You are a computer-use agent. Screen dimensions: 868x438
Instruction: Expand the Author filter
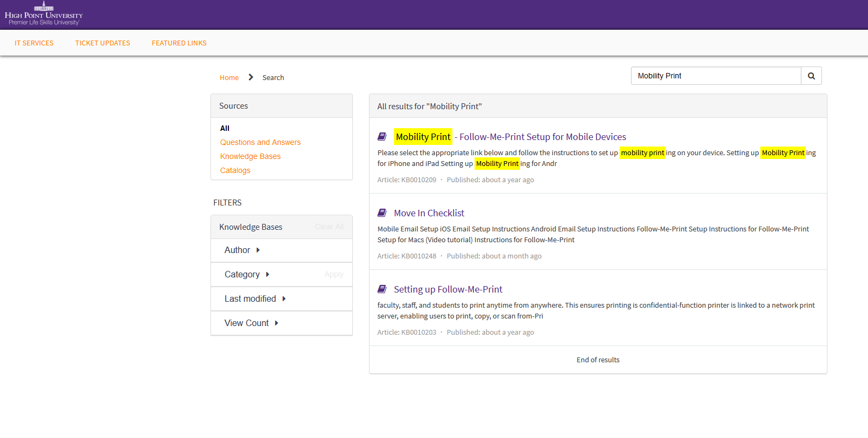242,250
